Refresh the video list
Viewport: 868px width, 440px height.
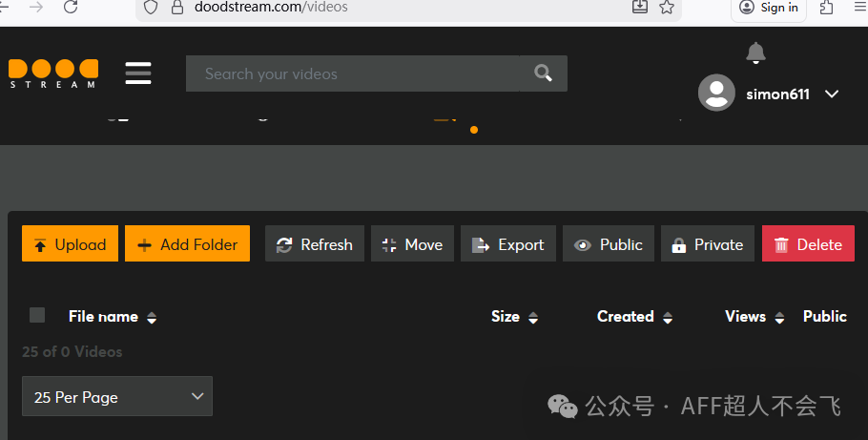click(315, 243)
